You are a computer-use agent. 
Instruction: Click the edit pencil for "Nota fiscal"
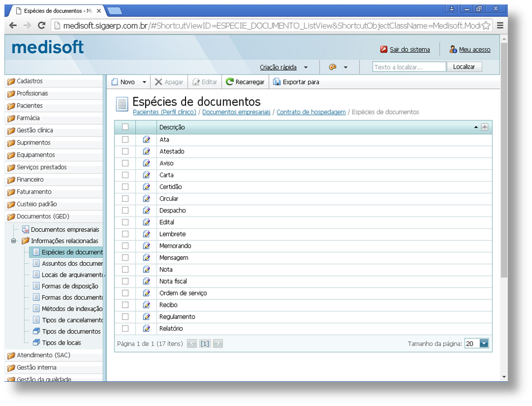(146, 281)
